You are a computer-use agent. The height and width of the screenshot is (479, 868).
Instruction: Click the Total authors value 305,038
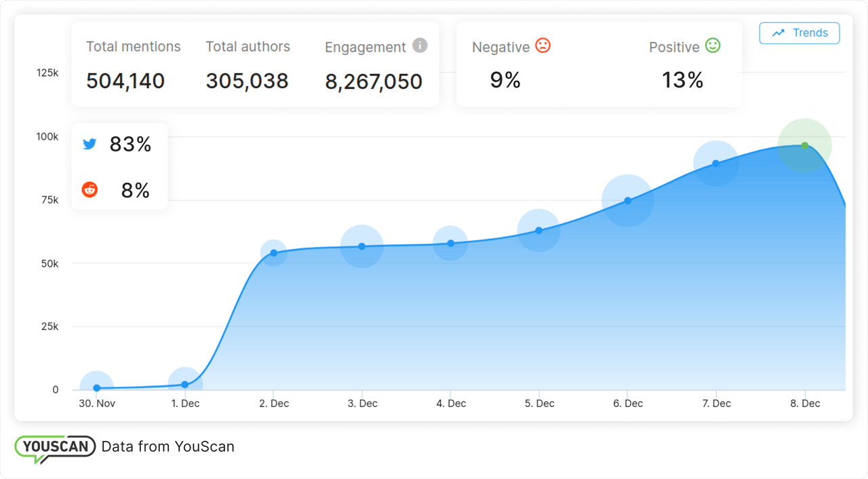pos(247,81)
